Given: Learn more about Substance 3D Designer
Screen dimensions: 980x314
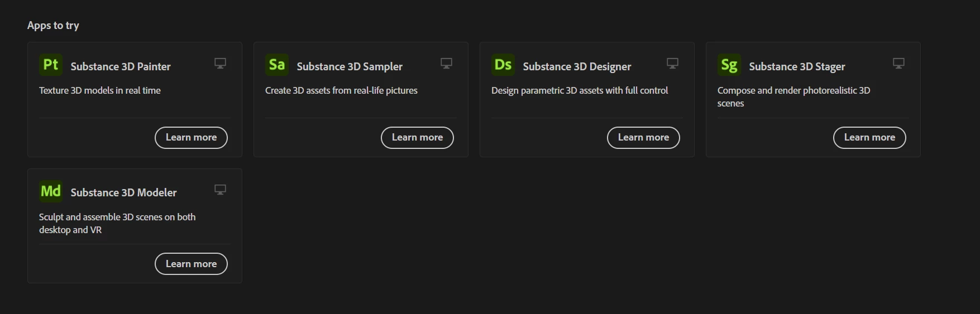Looking at the screenshot, I should (643, 138).
